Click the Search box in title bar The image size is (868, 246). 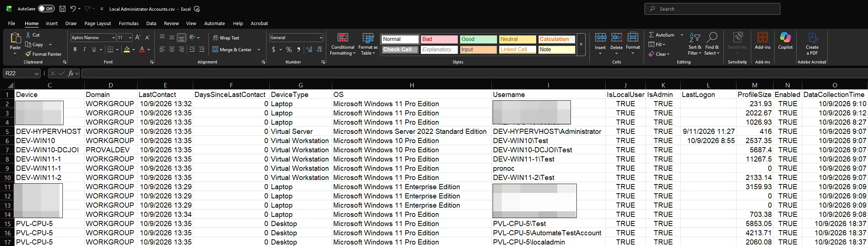tap(712, 9)
